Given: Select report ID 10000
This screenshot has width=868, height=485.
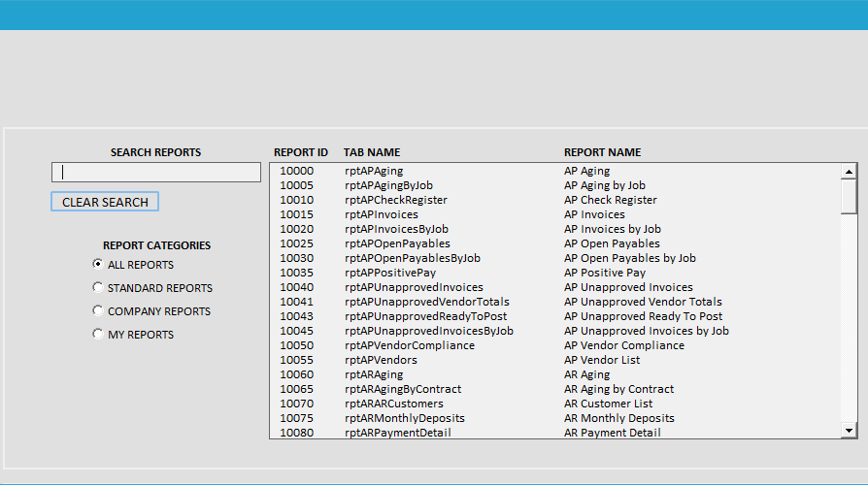Looking at the screenshot, I should [x=297, y=171].
